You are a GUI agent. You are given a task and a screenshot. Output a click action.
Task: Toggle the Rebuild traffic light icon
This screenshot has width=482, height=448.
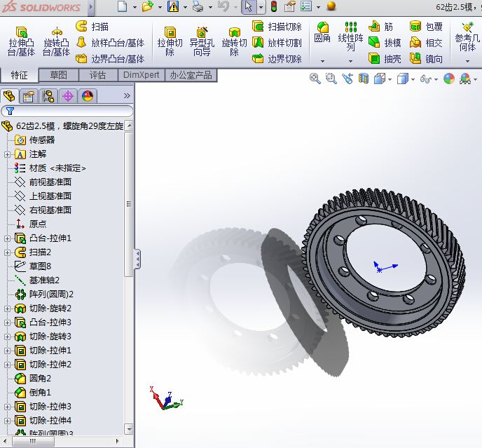pos(273,7)
